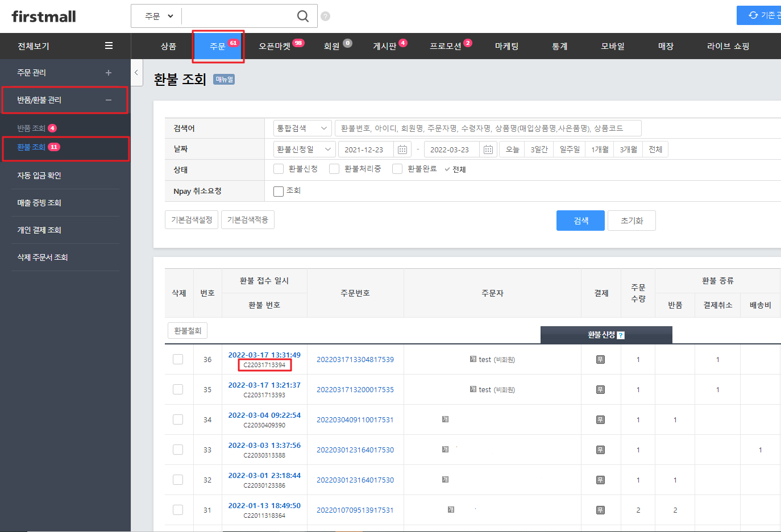
Task: Check the 환불처리중 status checkbox
Action: pyautogui.click(x=334, y=169)
